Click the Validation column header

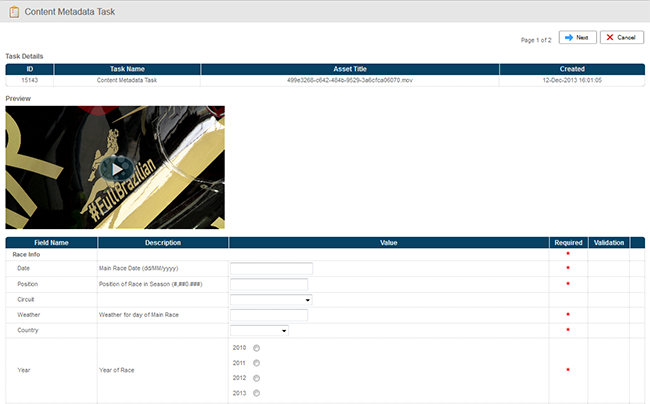[608, 242]
